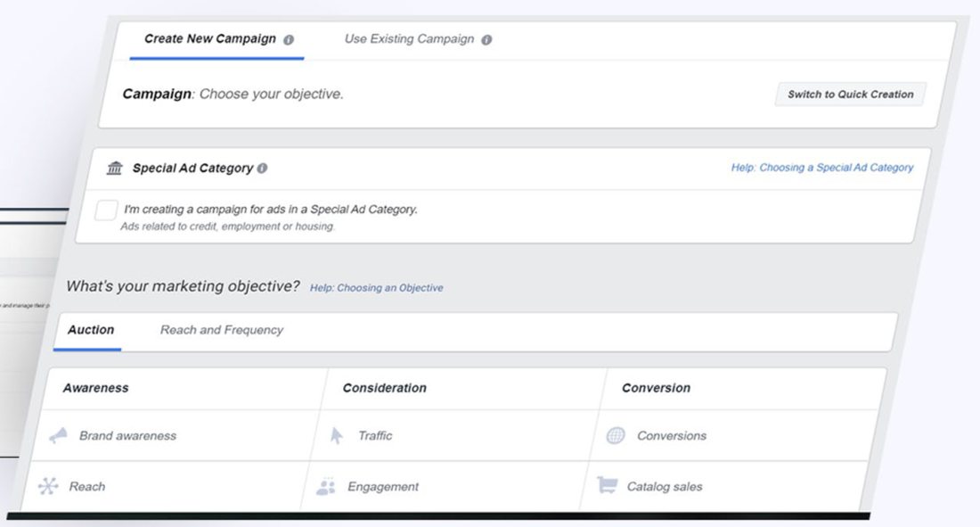Click 'Ads related to credit, employment or housing' text
The image size is (980, 527).
coord(227,226)
